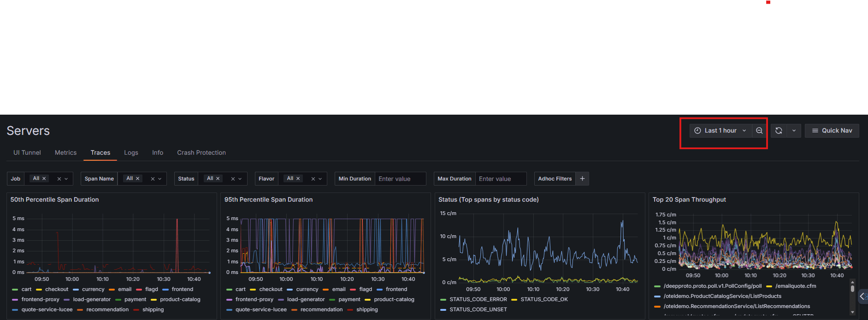Open the Last 1 hour time picker
The image size is (868, 320).
[720, 131]
